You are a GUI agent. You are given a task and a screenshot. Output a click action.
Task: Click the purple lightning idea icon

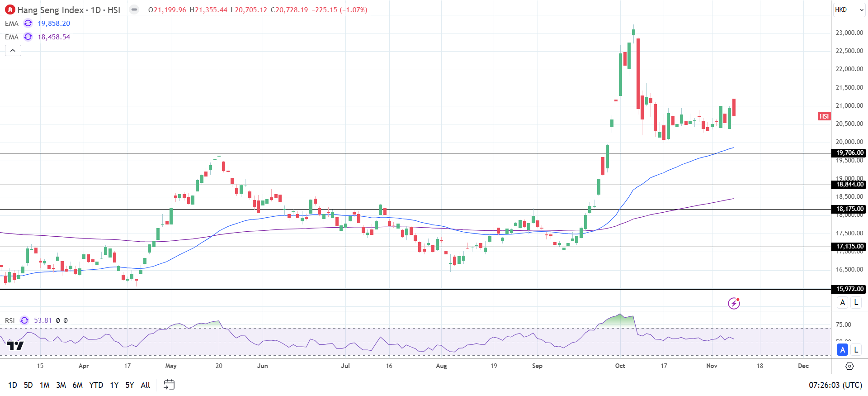tap(734, 303)
